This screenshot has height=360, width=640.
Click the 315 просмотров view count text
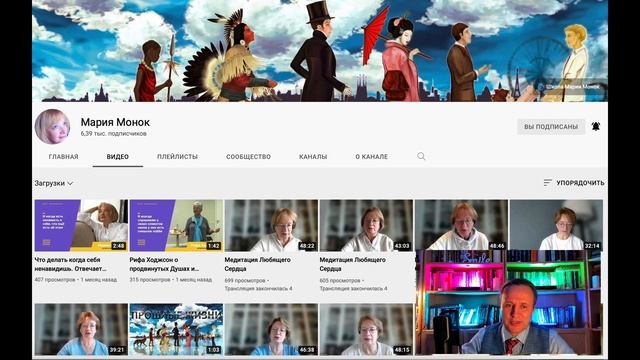[150, 280]
